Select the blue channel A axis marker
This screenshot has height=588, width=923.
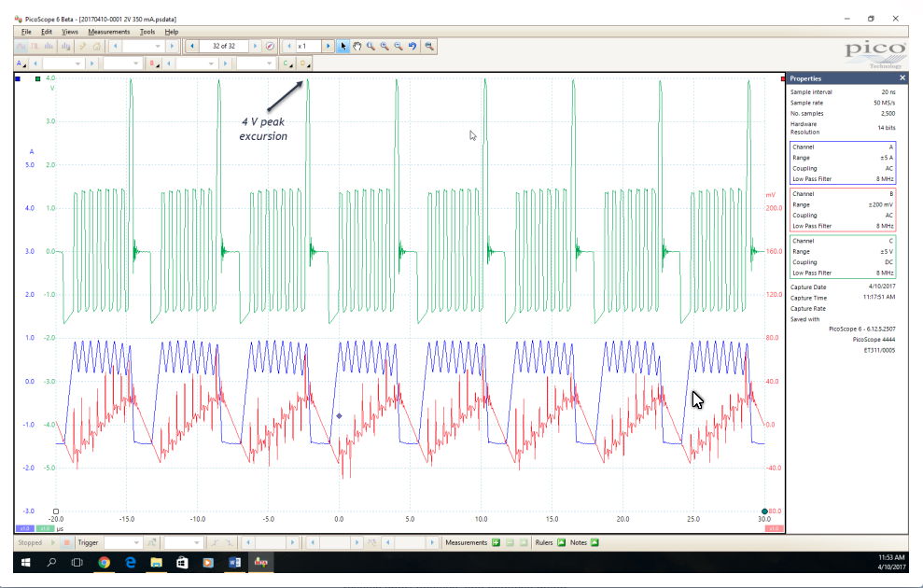pos(18,78)
